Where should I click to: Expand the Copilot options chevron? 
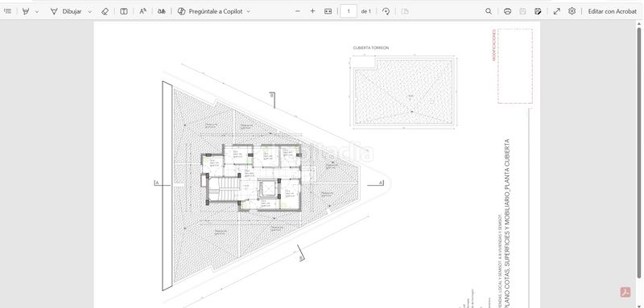point(248,11)
